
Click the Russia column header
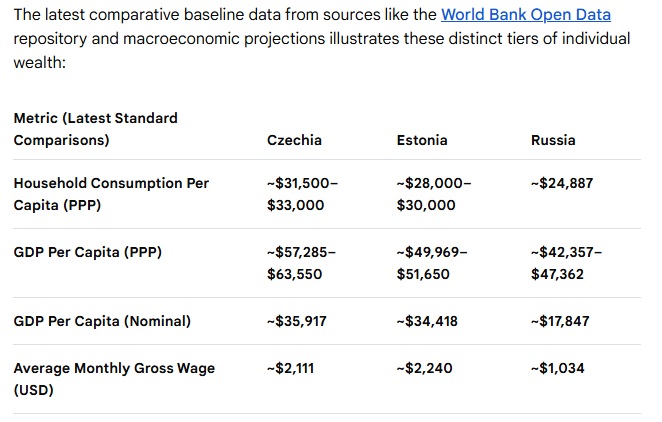coord(553,140)
